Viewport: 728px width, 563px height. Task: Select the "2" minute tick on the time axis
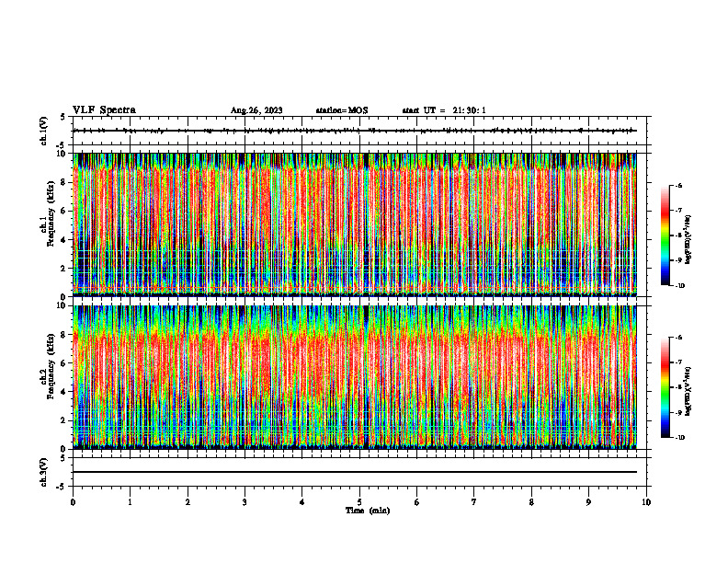point(188,502)
